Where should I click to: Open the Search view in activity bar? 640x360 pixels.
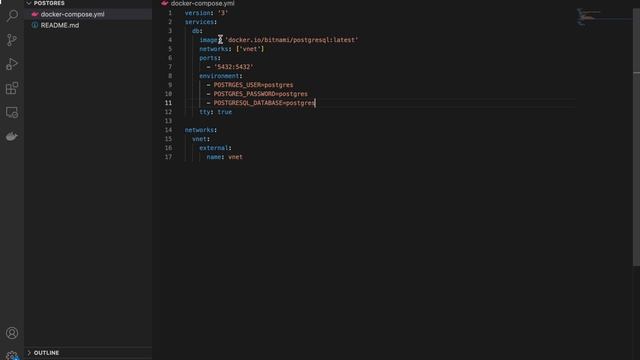[x=12, y=16]
